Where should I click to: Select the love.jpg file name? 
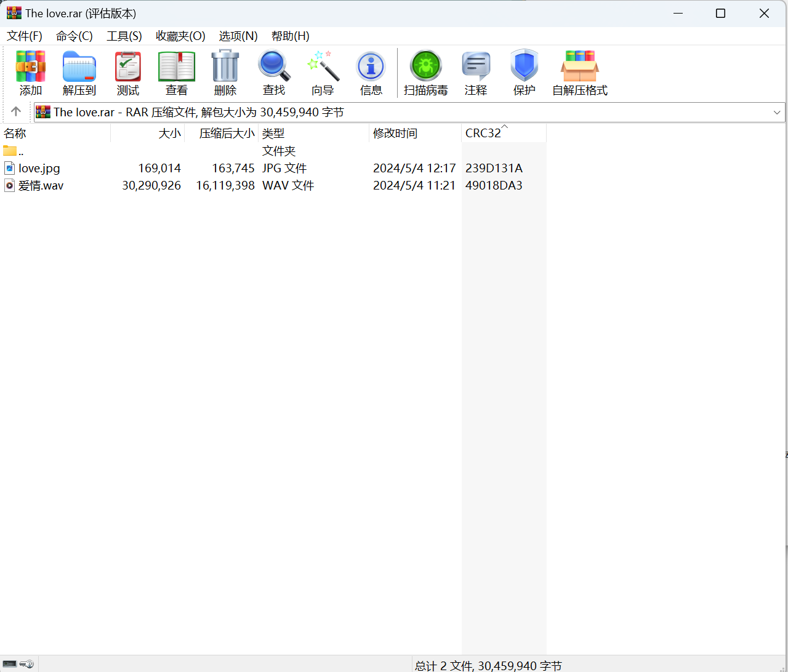point(39,168)
